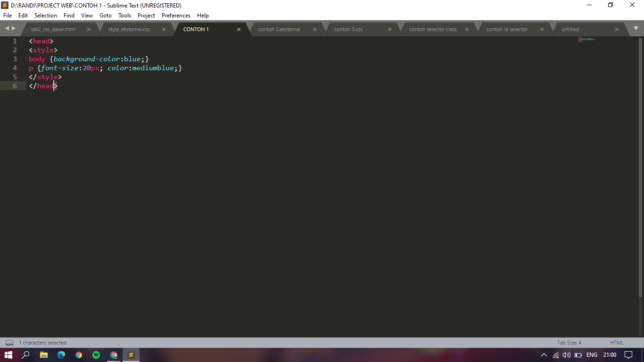Close the untitled tab
The height and width of the screenshot is (362, 644).
coord(617,29)
